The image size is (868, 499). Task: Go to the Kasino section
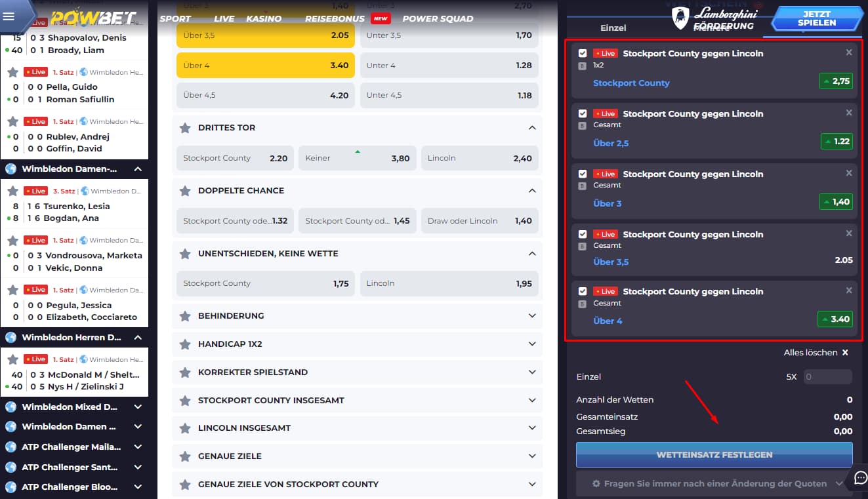click(264, 19)
